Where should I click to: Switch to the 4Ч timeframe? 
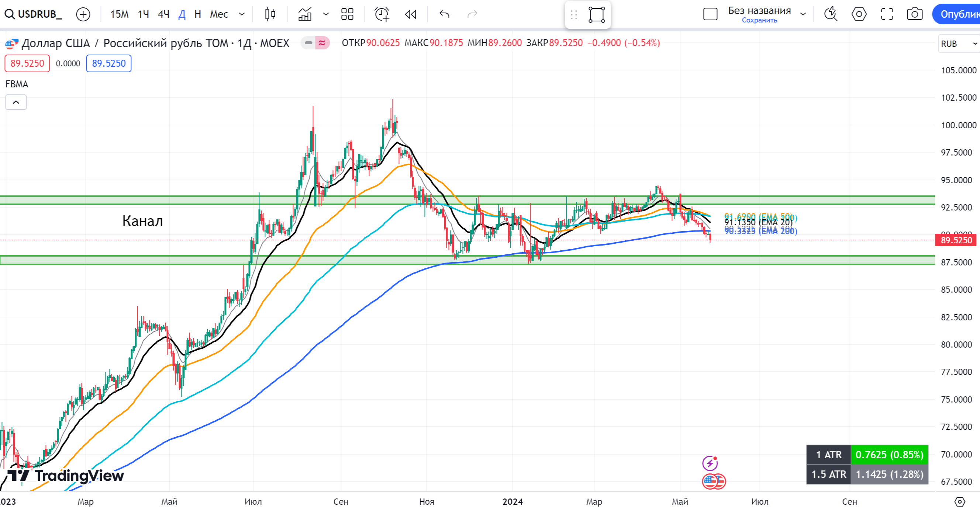(163, 14)
